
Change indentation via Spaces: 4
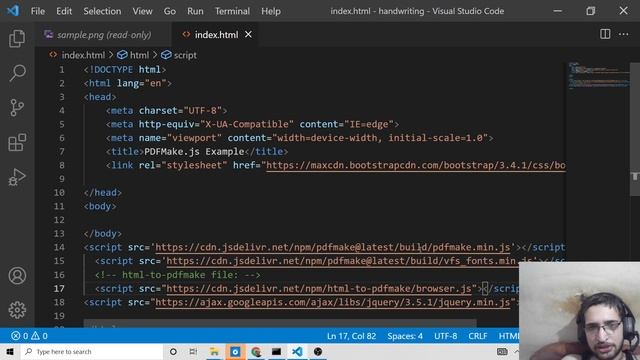tap(405, 336)
